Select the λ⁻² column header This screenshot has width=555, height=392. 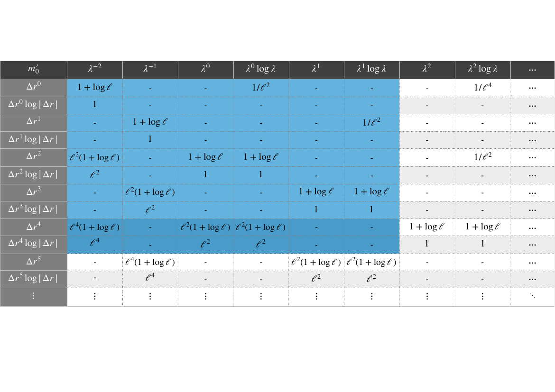95,70
